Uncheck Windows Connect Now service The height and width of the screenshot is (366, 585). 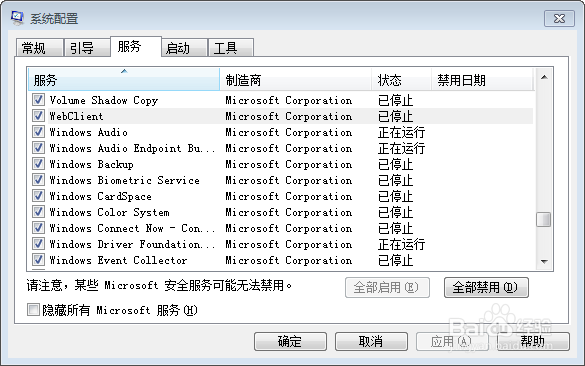38,228
